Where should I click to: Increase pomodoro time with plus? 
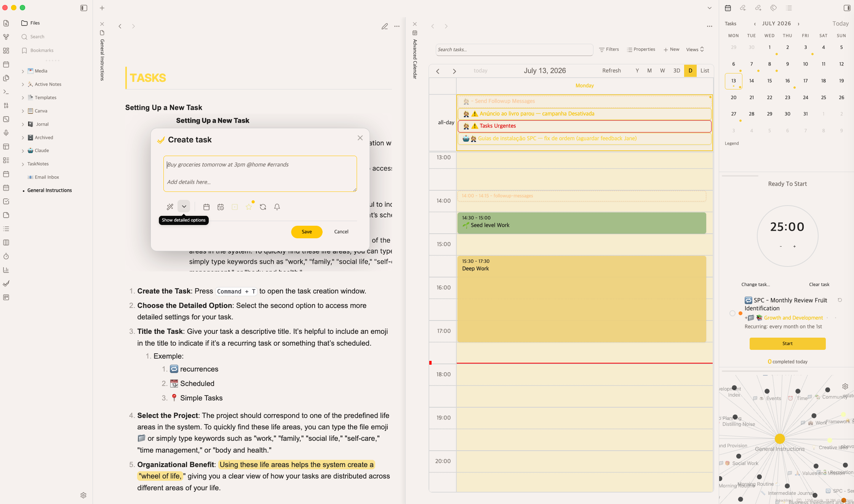coord(794,247)
